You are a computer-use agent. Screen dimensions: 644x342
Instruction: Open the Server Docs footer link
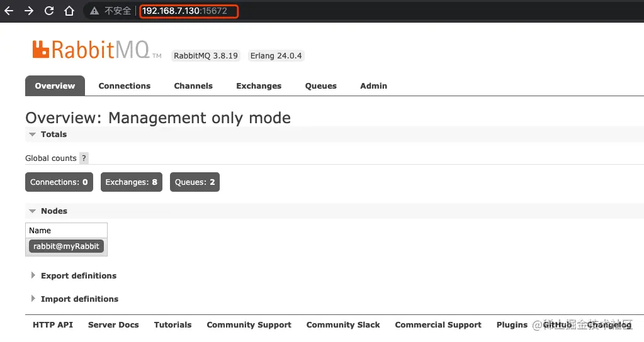pyautogui.click(x=113, y=325)
